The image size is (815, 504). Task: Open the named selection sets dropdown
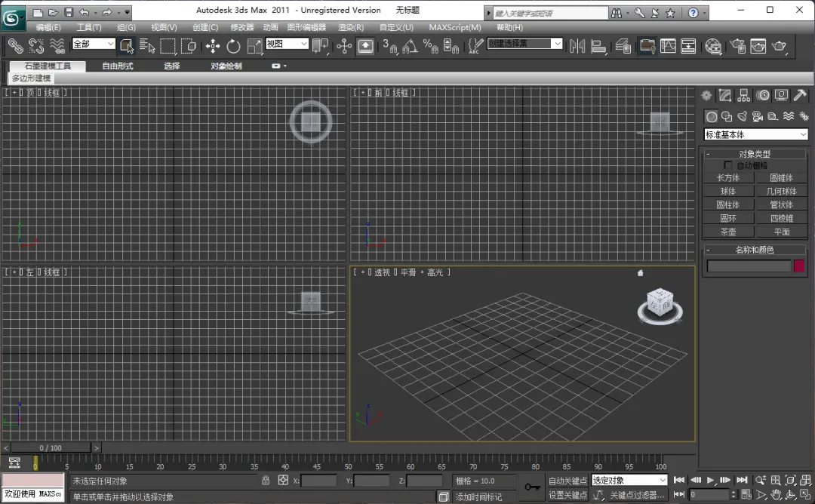(x=525, y=44)
